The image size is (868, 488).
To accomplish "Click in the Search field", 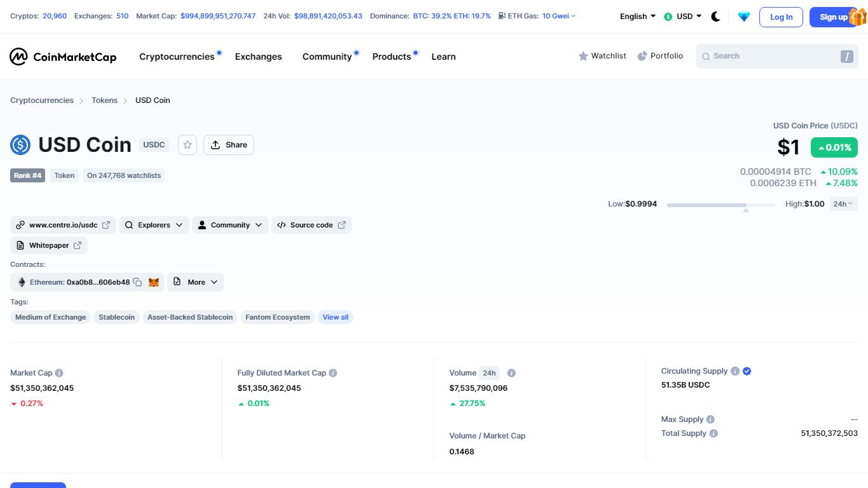I will click(776, 57).
